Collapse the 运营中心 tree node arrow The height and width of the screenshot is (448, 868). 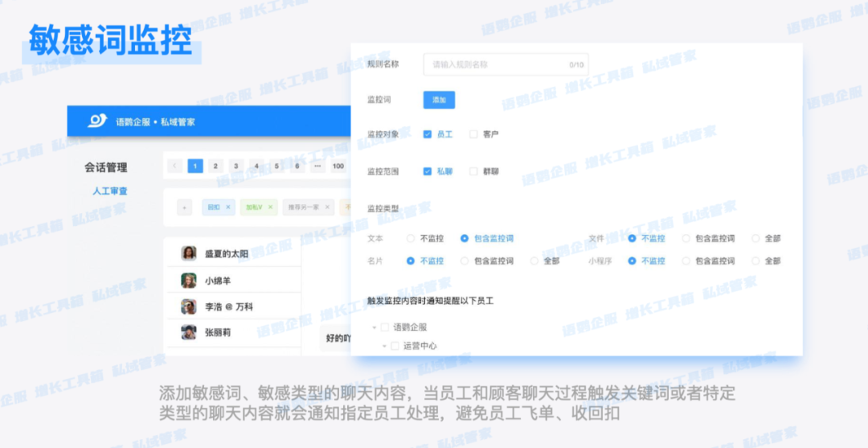pos(384,346)
